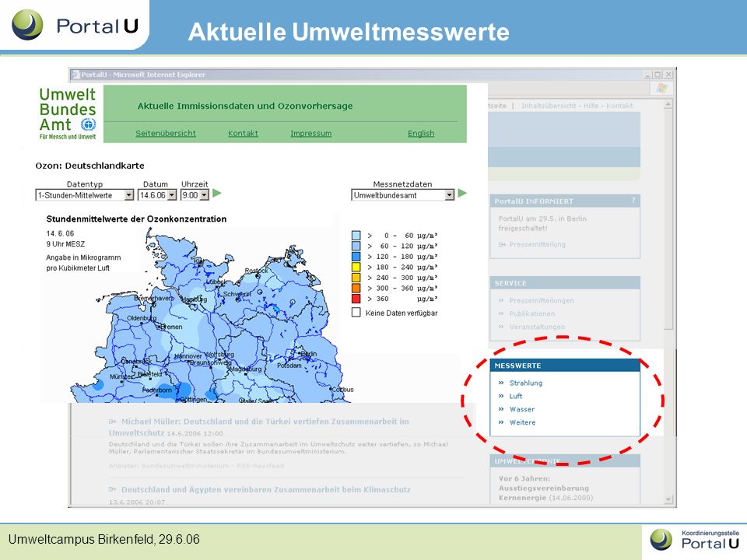747x560 pixels.
Task: Open Pressemitteilungen in the Service box
Action: tap(542, 301)
